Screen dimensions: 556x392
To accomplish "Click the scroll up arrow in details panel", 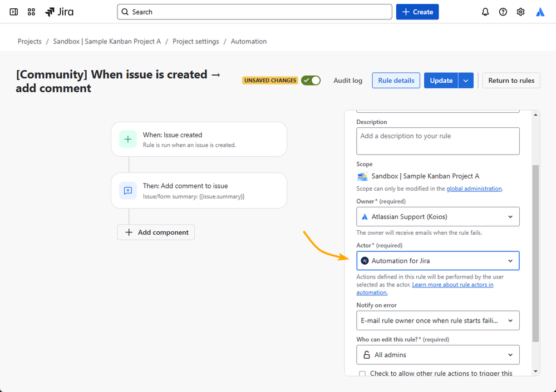I will point(535,115).
